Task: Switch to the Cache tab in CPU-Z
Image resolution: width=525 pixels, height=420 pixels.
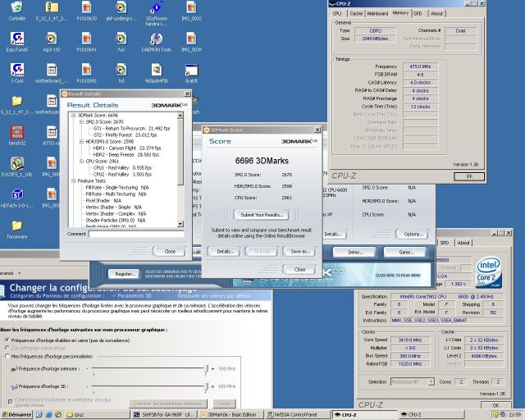Action: click(356, 14)
